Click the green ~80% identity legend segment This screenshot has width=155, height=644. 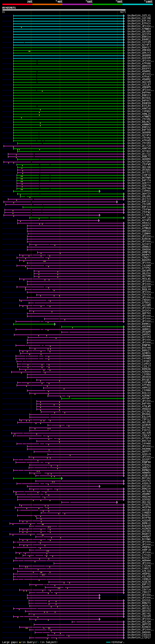click(108, 4)
